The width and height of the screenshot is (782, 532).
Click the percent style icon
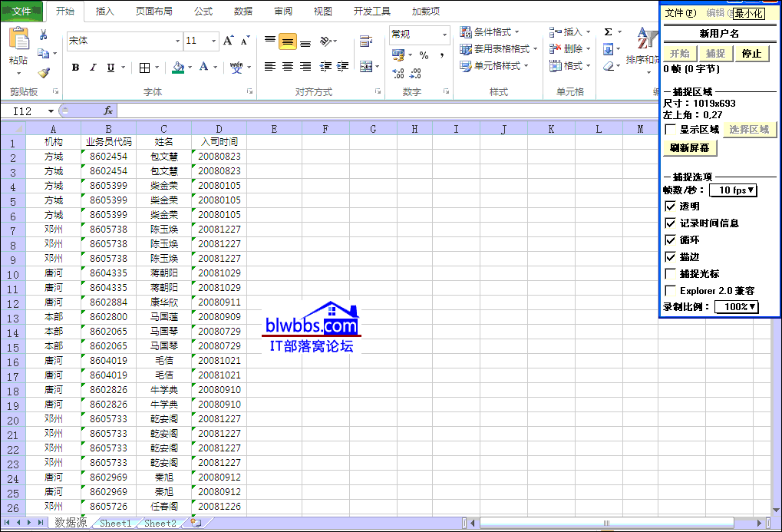424,55
